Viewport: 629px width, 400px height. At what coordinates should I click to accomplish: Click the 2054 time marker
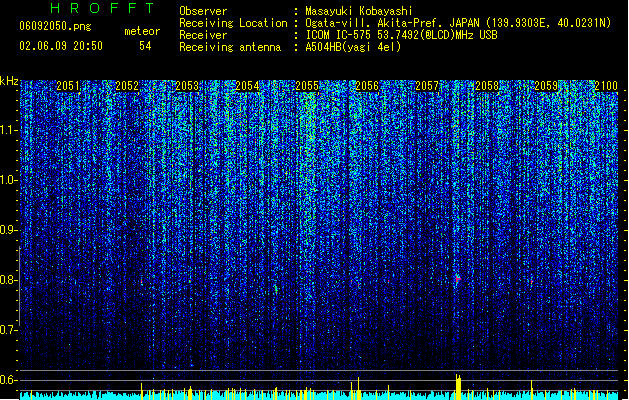(x=247, y=86)
